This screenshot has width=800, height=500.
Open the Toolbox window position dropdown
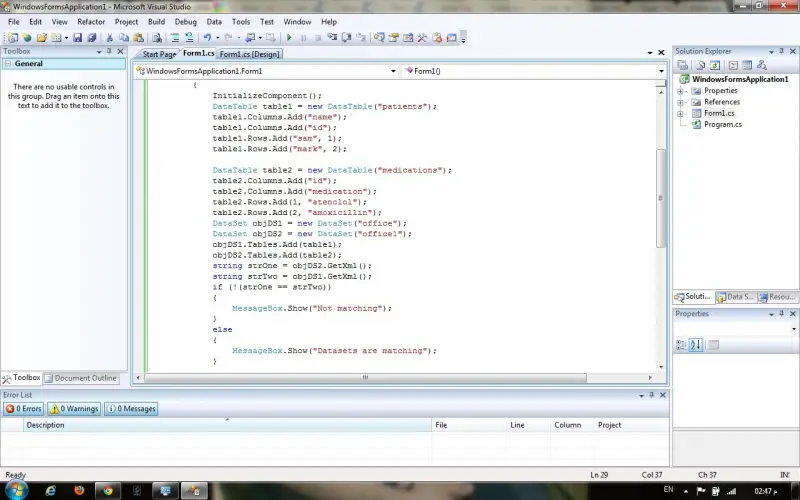[98, 52]
